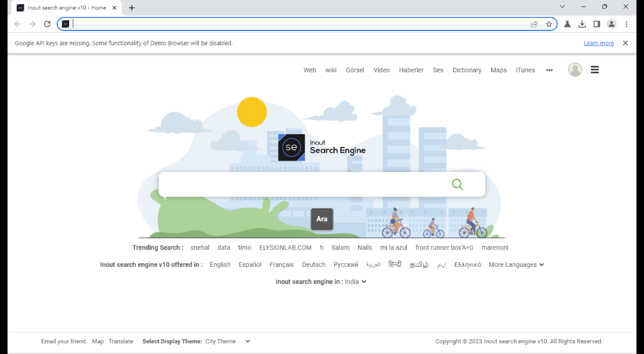Click trending search front runner box'A=0

pos(444,248)
